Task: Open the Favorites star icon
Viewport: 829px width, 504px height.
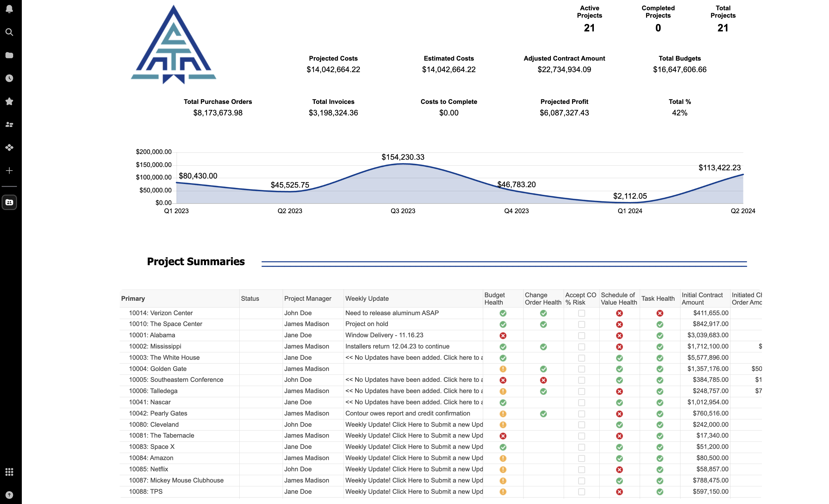Action: 9,101
